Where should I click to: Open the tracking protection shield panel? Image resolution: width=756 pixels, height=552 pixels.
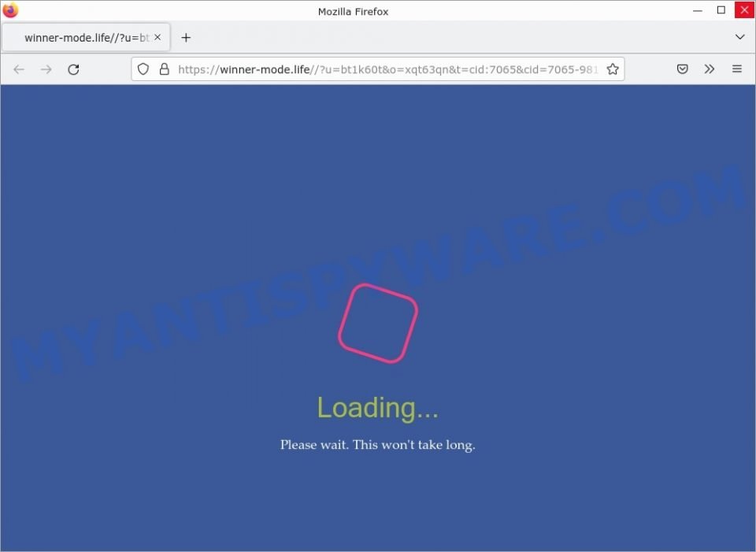click(143, 69)
